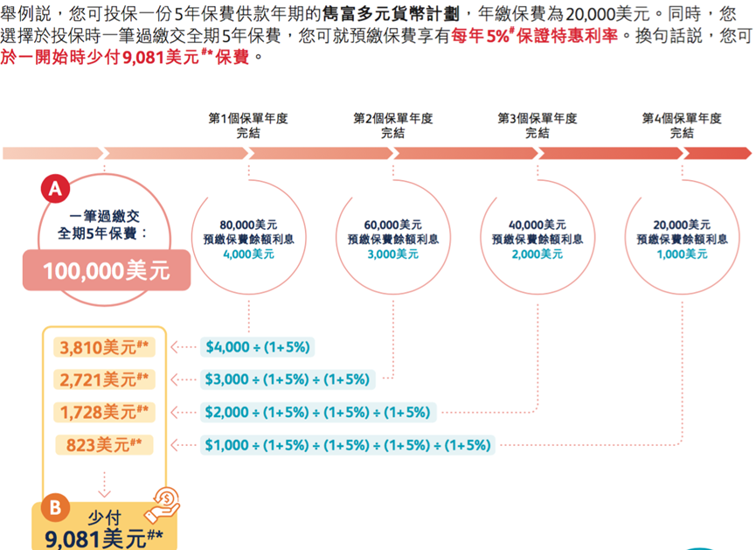
Task: Click the dollar-sign circular arrows icon
Action: tap(167, 497)
